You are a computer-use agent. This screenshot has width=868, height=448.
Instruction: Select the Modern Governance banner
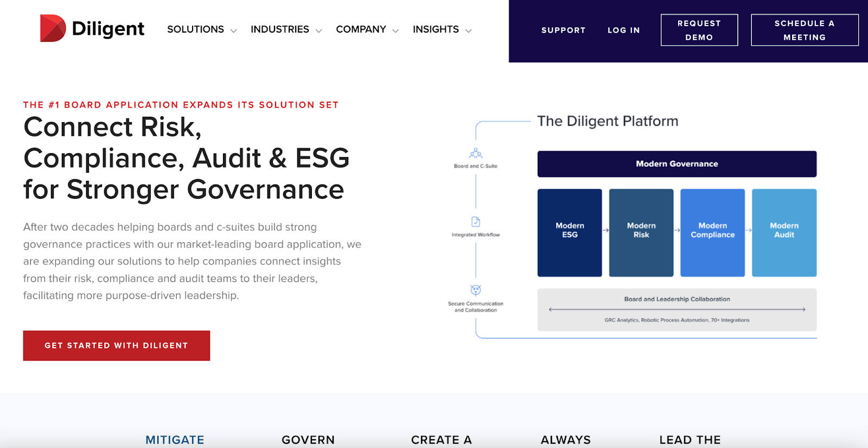coord(677,164)
